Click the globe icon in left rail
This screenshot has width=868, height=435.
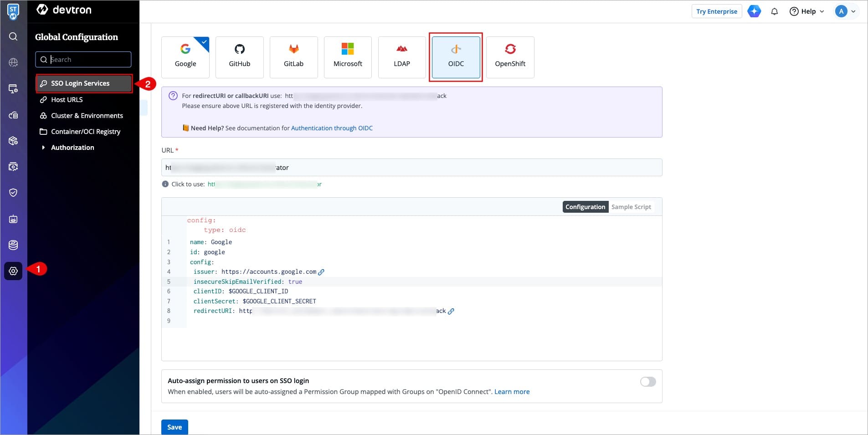(x=13, y=62)
